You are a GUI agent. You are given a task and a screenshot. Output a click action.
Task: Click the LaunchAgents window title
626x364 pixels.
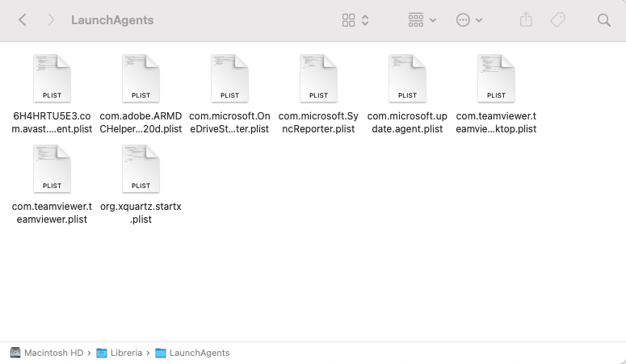coord(112,20)
